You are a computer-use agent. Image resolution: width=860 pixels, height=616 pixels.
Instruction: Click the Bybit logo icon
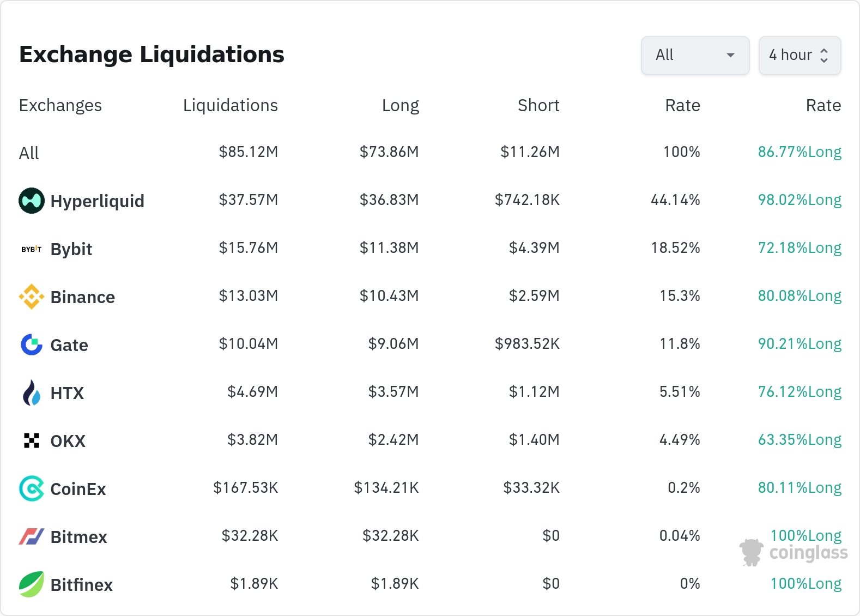click(32, 249)
